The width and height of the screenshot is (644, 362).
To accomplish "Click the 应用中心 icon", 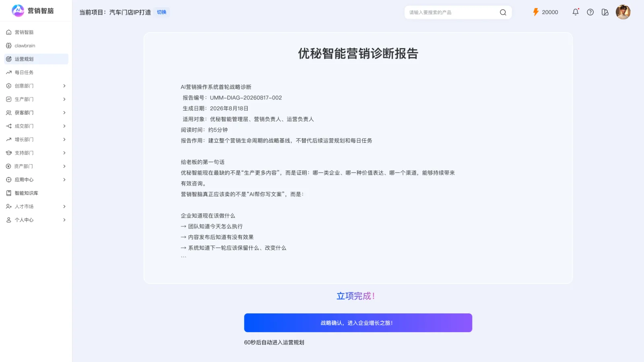I will (x=9, y=180).
